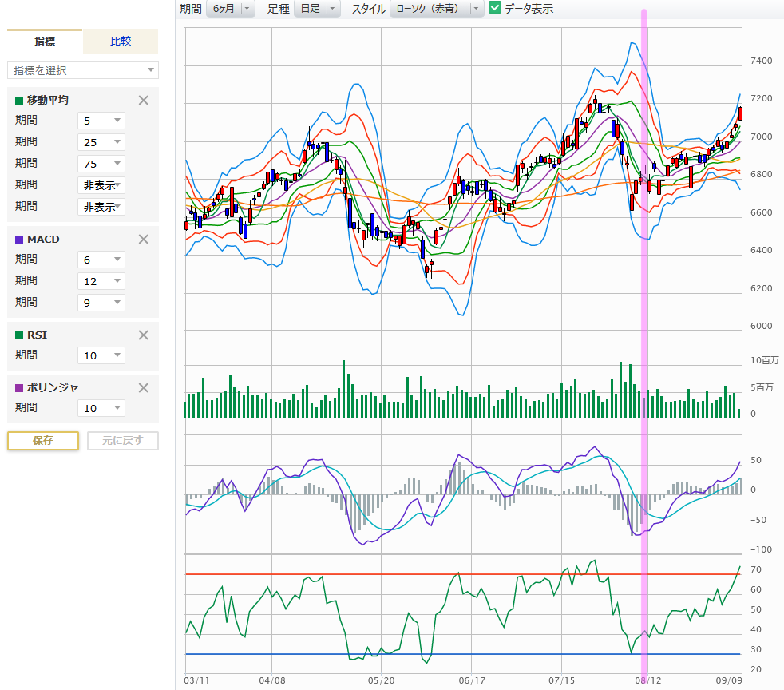The image size is (784, 690).
Task: Open moving average period 75 dropdown
Action: [101, 164]
